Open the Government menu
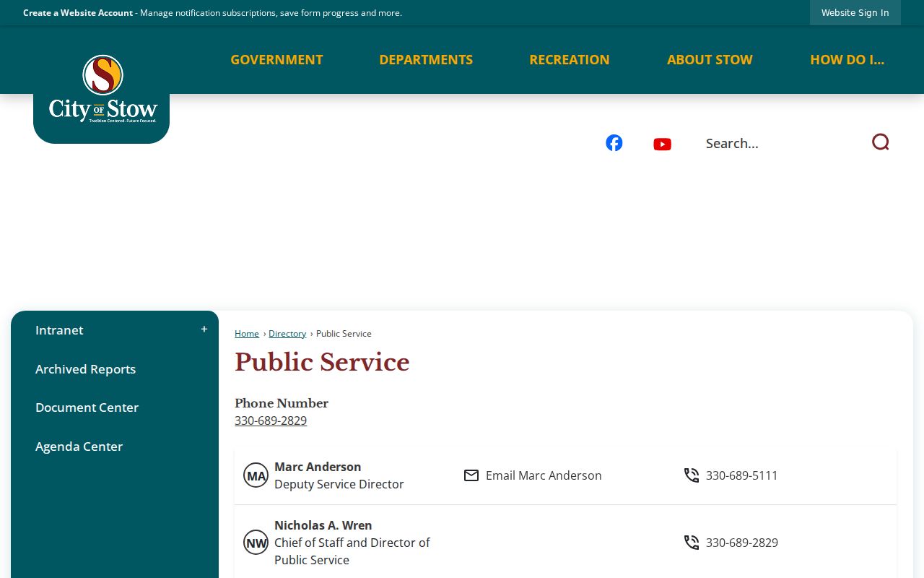Viewport: 924px width, 578px height. point(276,60)
